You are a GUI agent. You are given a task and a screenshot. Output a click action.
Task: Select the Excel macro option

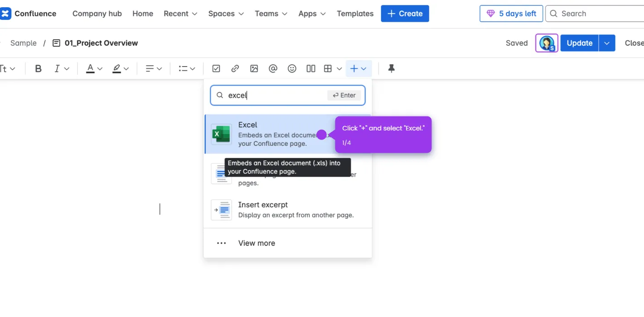click(x=288, y=134)
